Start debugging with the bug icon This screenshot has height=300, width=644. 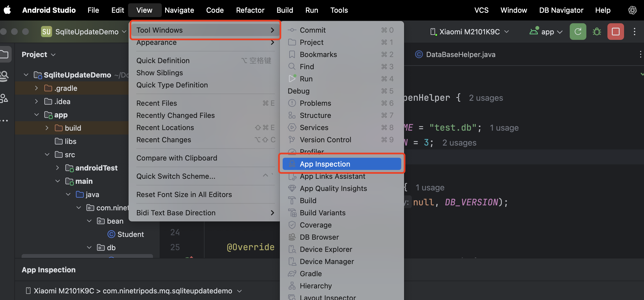[597, 32]
